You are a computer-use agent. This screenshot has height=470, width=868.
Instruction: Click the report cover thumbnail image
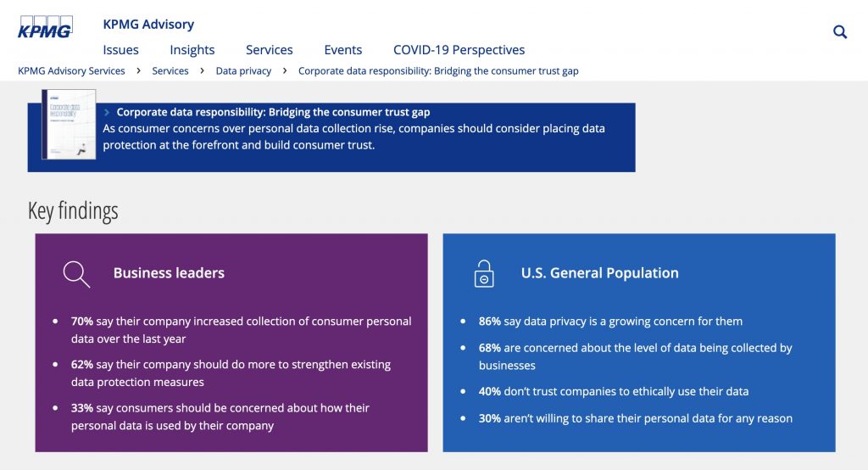pyautogui.click(x=69, y=124)
